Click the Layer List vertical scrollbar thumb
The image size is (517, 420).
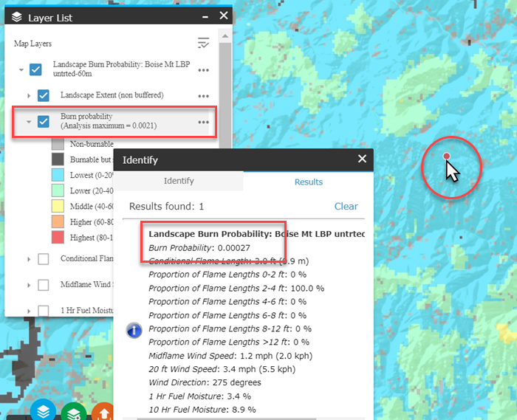225,95
